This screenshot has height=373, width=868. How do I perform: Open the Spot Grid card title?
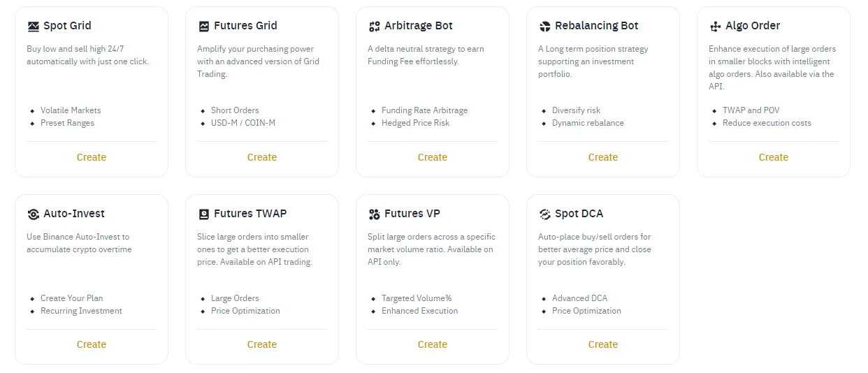coord(67,26)
